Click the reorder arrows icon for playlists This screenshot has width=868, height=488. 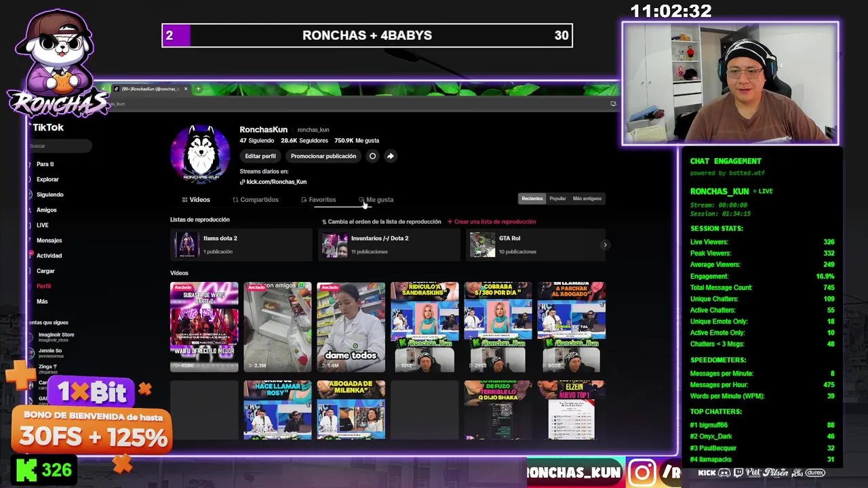[324, 222]
